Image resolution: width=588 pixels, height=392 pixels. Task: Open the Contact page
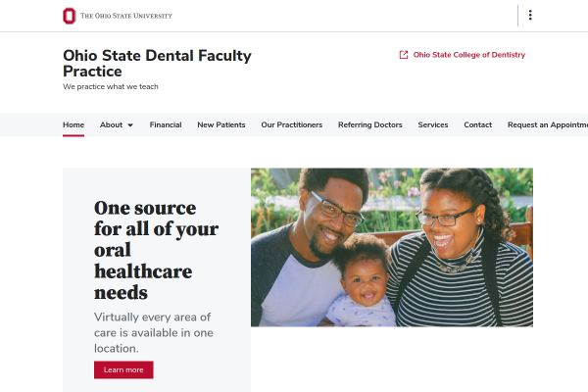(x=478, y=125)
